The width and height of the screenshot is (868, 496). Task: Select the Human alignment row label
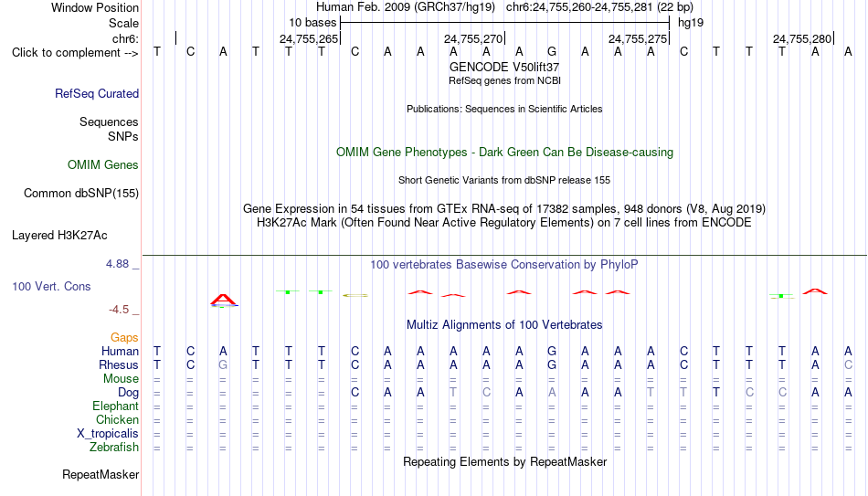120,352
